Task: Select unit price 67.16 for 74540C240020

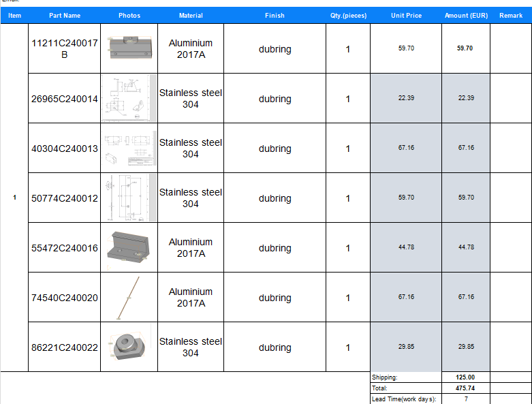Action: (406, 298)
